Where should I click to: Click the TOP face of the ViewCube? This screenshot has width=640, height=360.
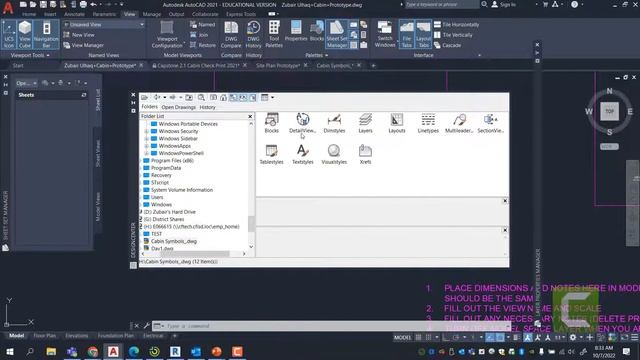[x=609, y=111]
